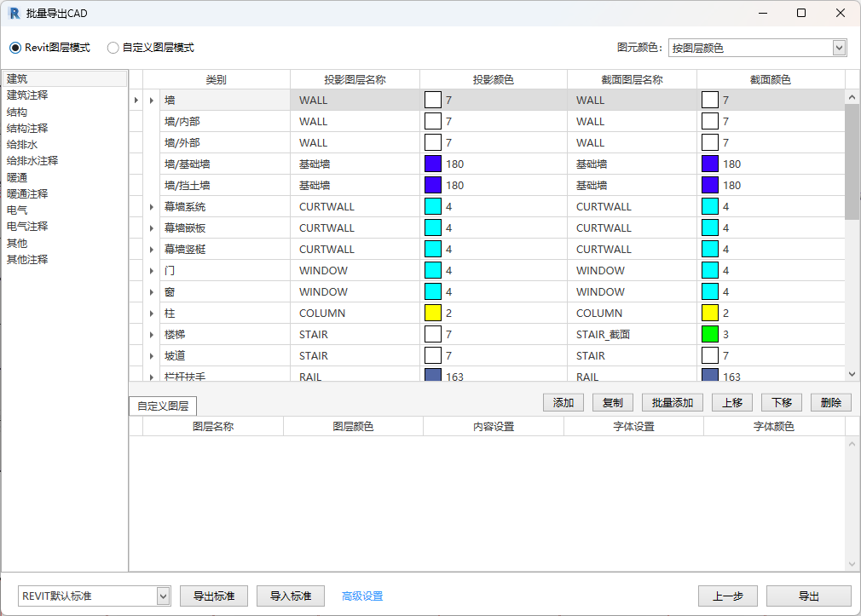Collapse the 墙 category expander

pyautogui.click(x=152, y=101)
